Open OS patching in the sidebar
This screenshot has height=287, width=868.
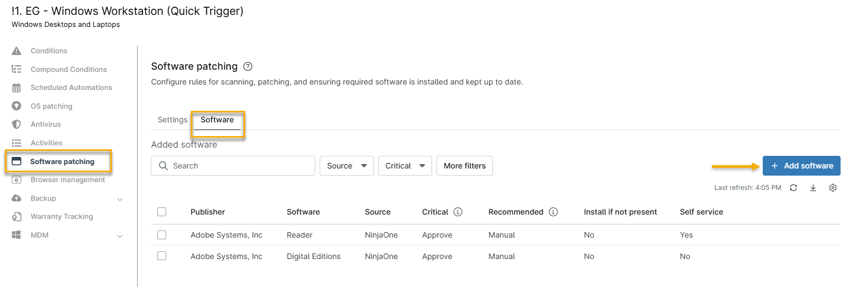coord(51,106)
